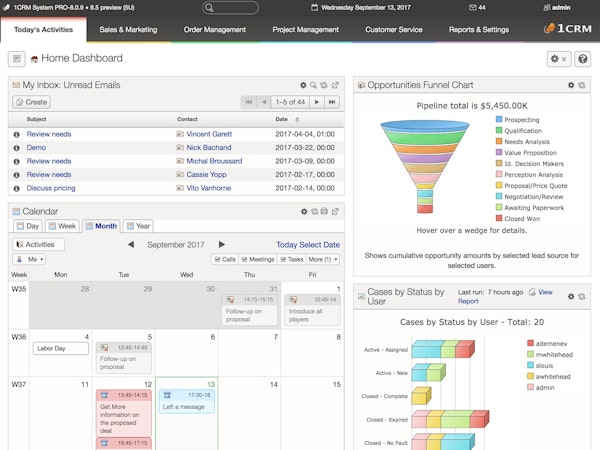This screenshot has height=450, width=600.
Task: Open Discuss pricing email
Action: (51, 188)
